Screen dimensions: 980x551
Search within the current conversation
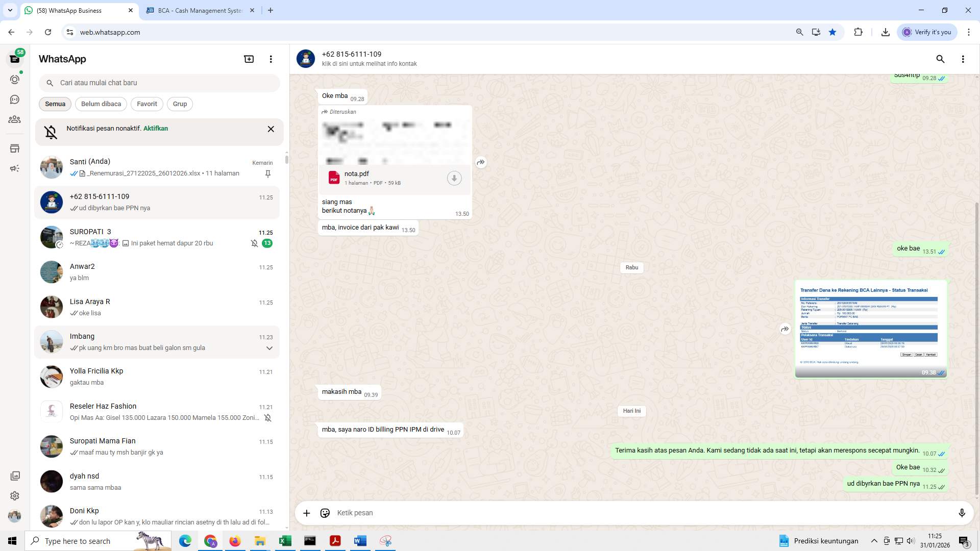(x=940, y=59)
